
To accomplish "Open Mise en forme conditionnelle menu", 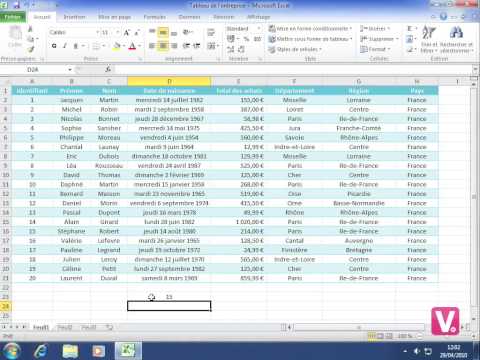I will [310, 29].
